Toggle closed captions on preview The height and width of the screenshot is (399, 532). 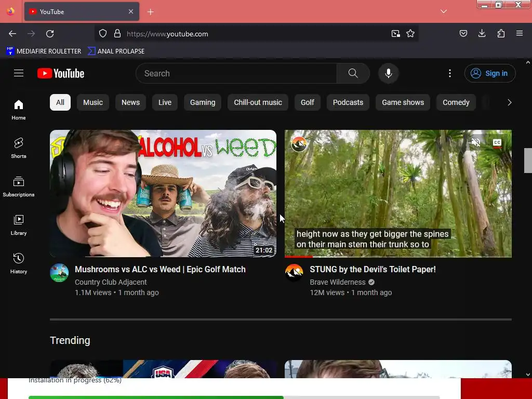coord(497,142)
